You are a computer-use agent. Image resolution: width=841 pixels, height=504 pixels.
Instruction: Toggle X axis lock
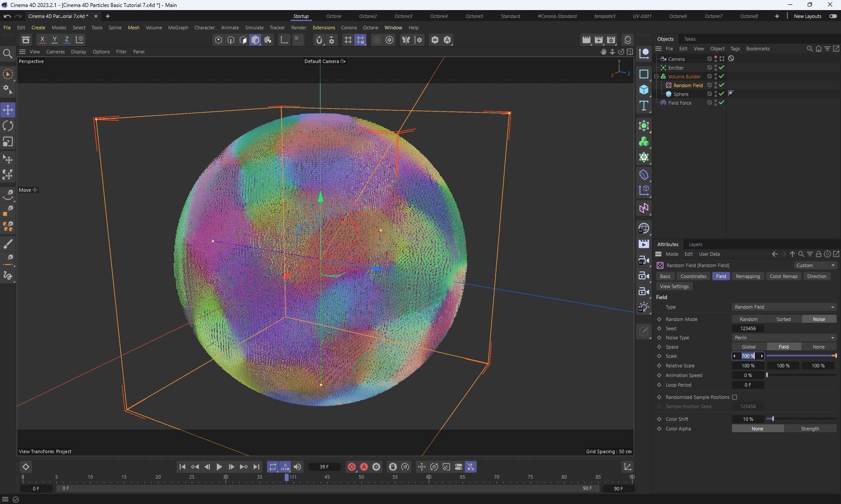(42, 39)
